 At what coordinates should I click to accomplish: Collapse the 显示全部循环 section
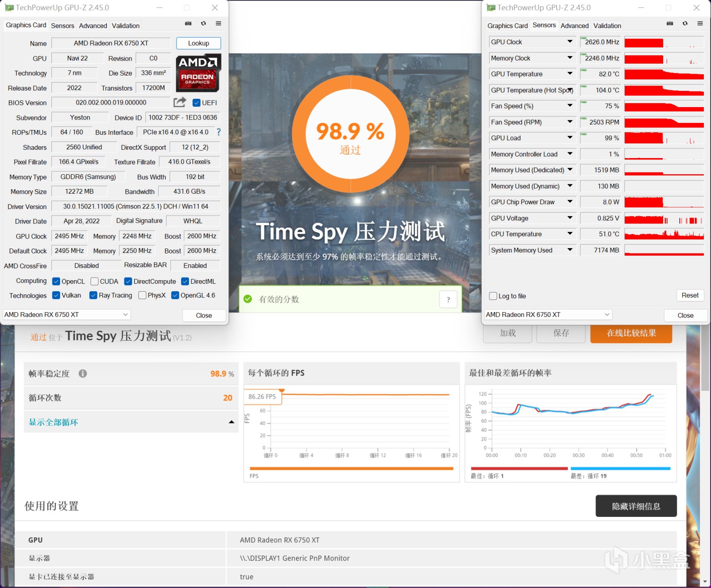pos(232,422)
